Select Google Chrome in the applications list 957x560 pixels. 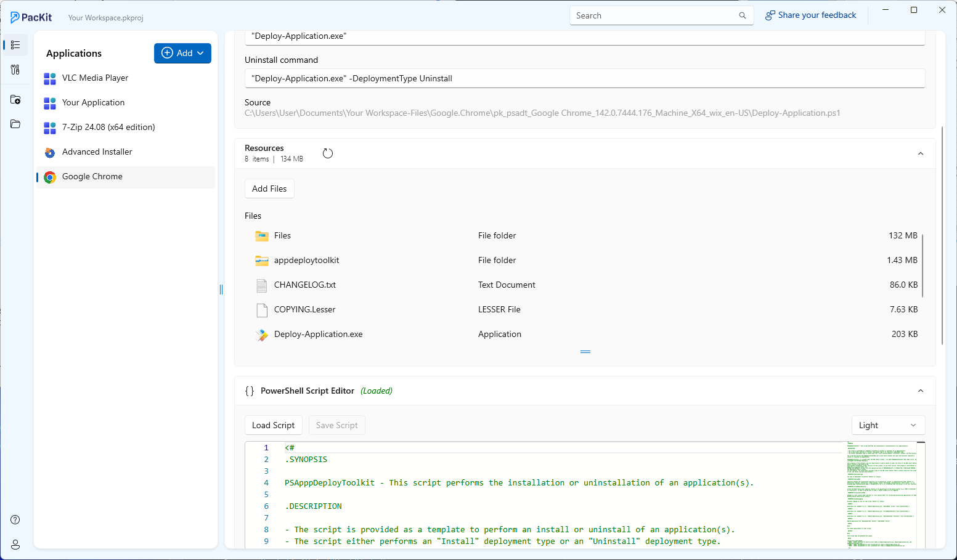(x=92, y=177)
